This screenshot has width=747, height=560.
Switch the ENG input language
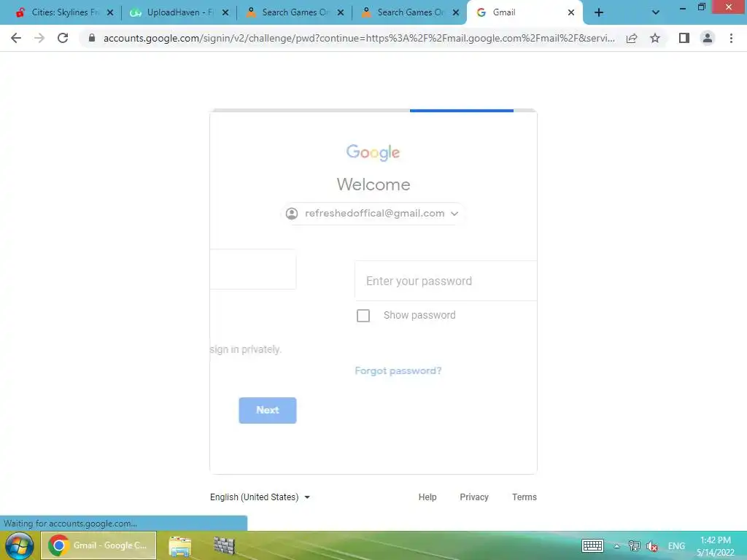tap(676, 546)
